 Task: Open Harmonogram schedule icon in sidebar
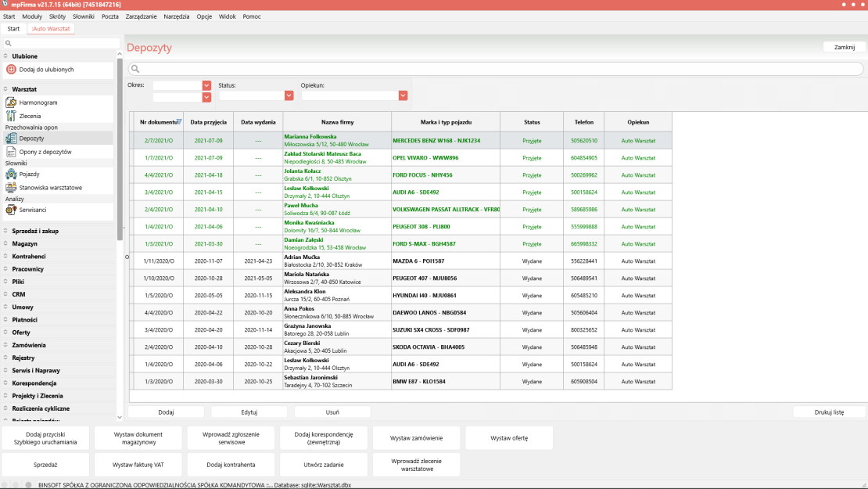pos(11,102)
